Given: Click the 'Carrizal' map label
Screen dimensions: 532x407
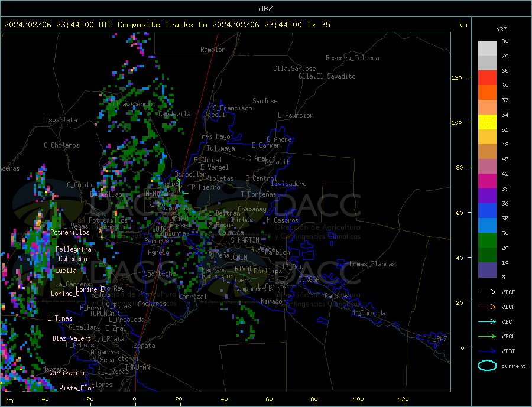Looking at the screenshot, I should (192, 297).
